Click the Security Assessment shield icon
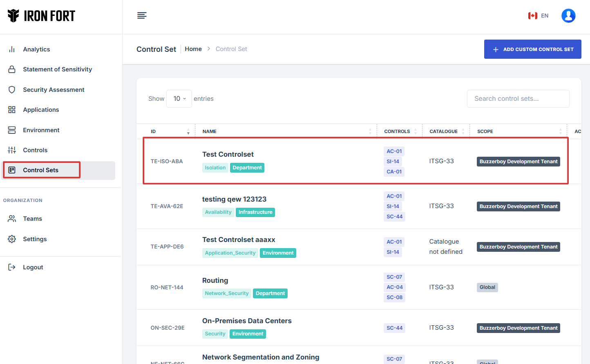The image size is (590, 364). 12,90
